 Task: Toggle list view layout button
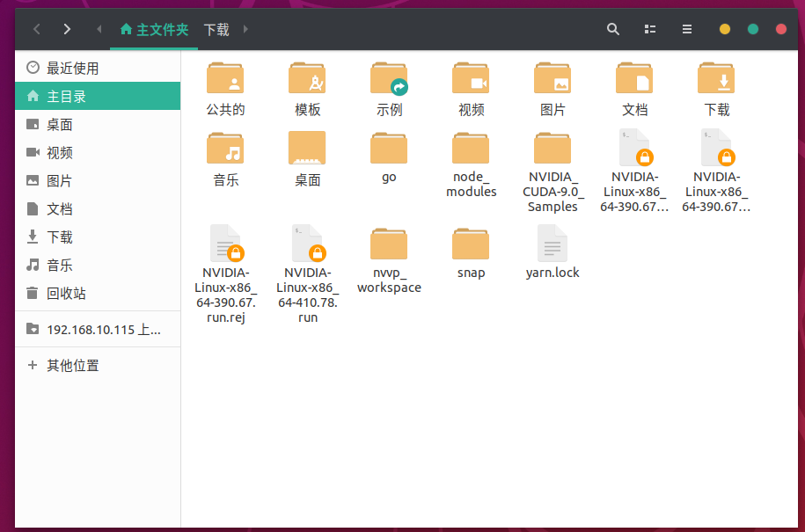(650, 29)
